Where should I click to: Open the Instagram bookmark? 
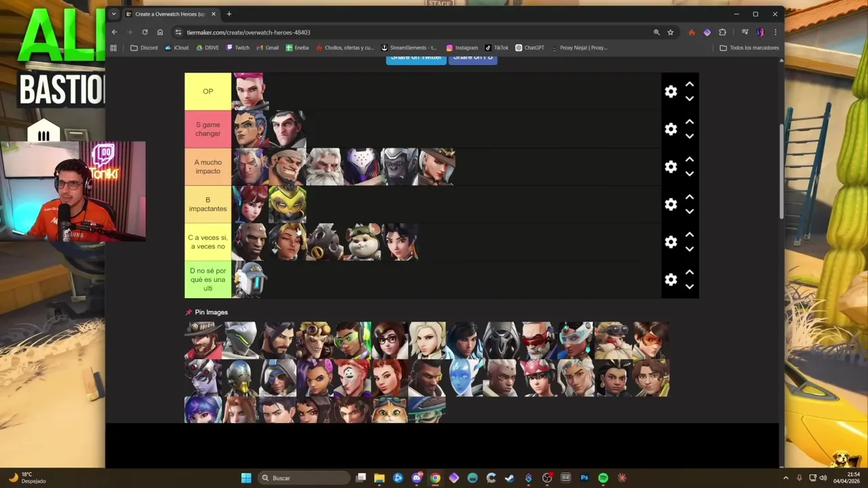[462, 47]
